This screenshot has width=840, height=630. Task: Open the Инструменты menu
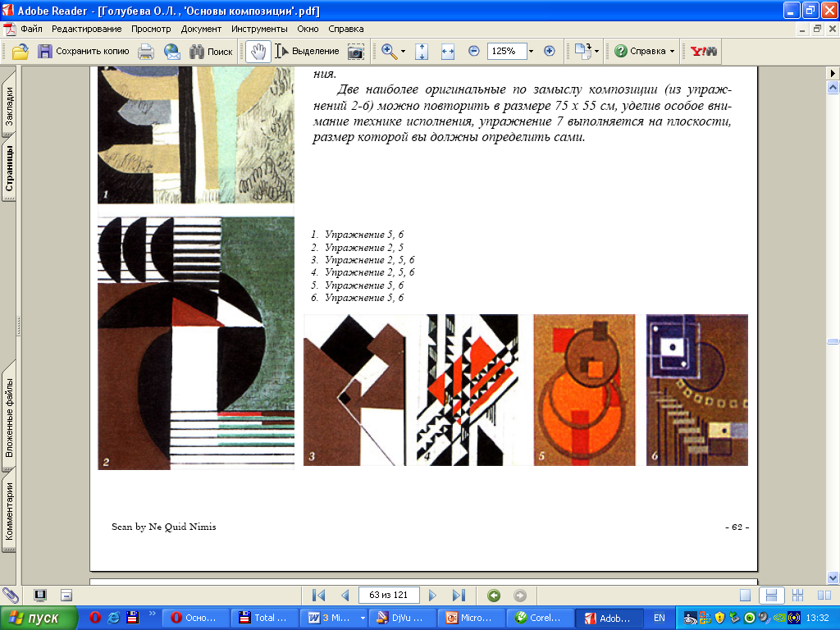[x=259, y=29]
